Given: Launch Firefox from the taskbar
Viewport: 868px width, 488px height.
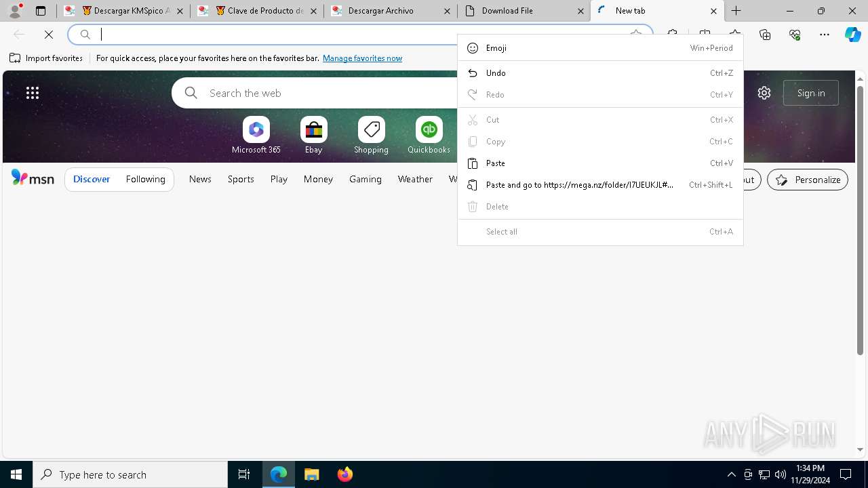Looking at the screenshot, I should tap(345, 474).
